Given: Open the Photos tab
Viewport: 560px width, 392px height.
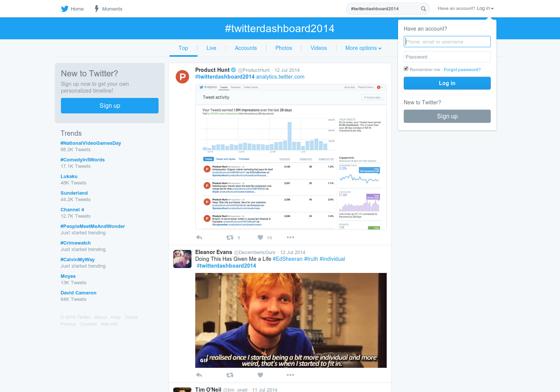Looking at the screenshot, I should click(283, 48).
